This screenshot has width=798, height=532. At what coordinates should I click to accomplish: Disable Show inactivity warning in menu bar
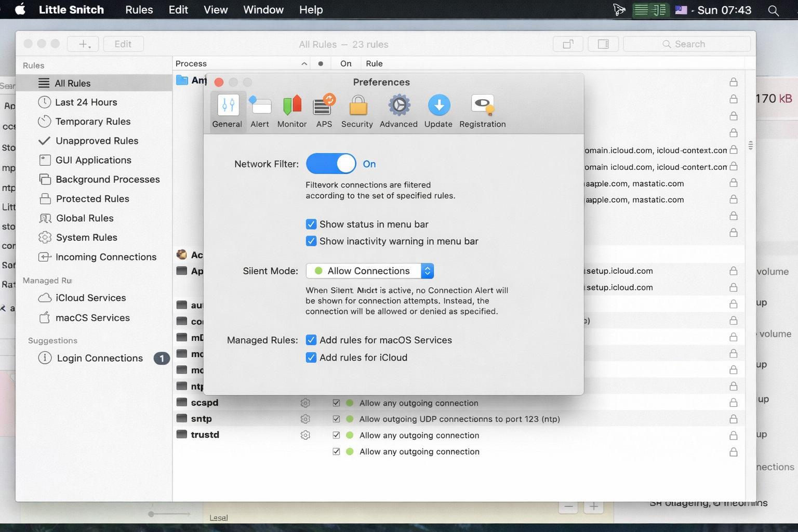(x=311, y=241)
